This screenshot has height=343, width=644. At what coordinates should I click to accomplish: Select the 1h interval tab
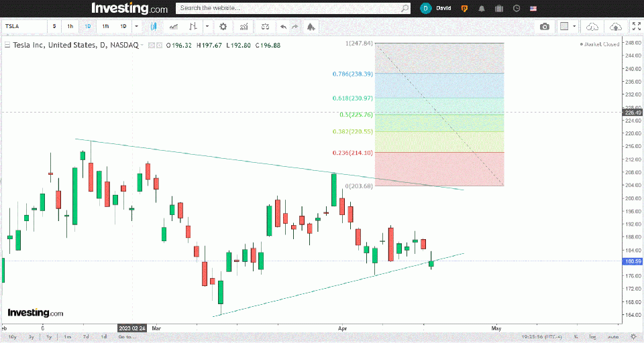point(70,27)
